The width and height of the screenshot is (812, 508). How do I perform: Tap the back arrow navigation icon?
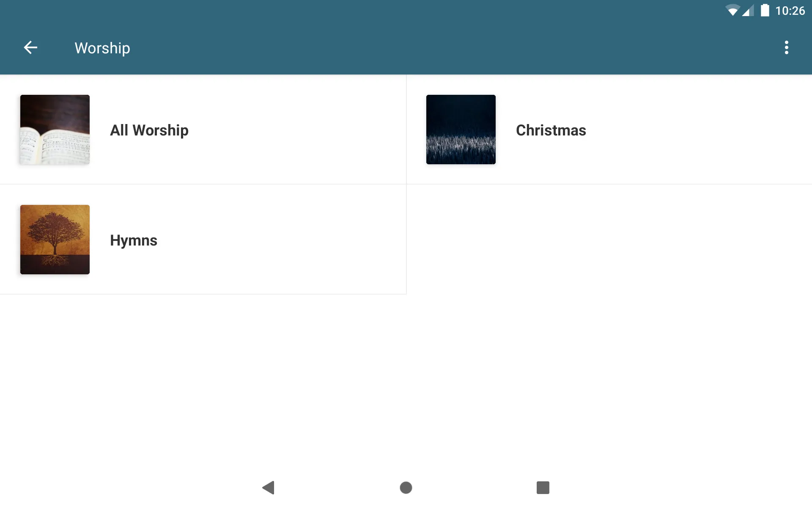tap(30, 47)
